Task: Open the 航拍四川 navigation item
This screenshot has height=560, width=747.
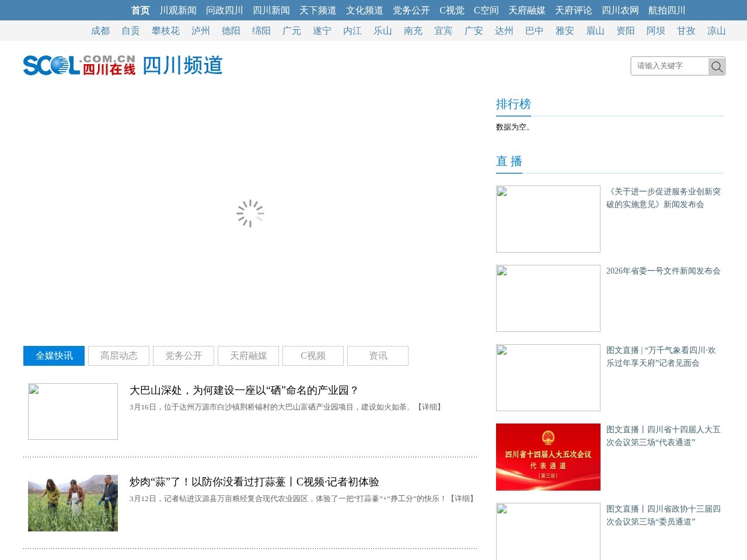Action: 666,10
